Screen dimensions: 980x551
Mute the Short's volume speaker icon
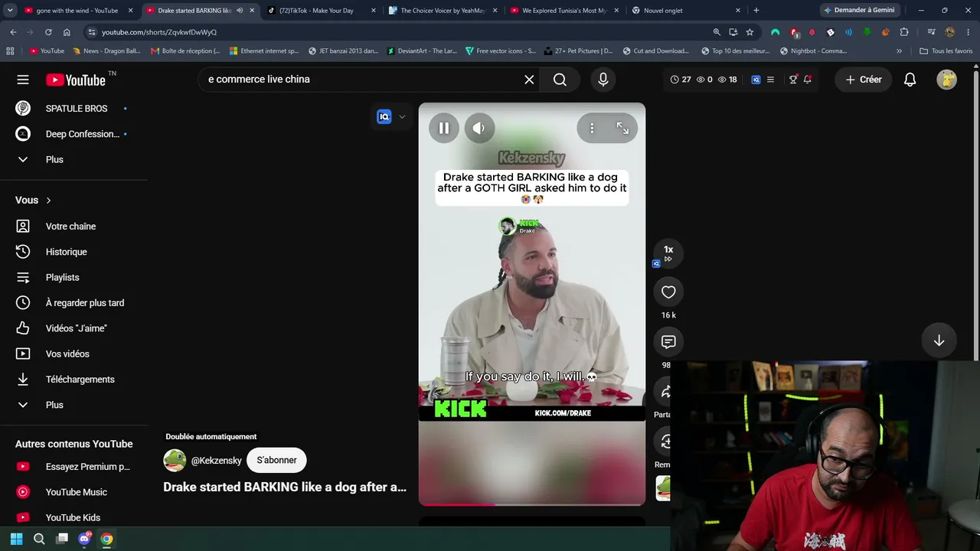(x=479, y=129)
